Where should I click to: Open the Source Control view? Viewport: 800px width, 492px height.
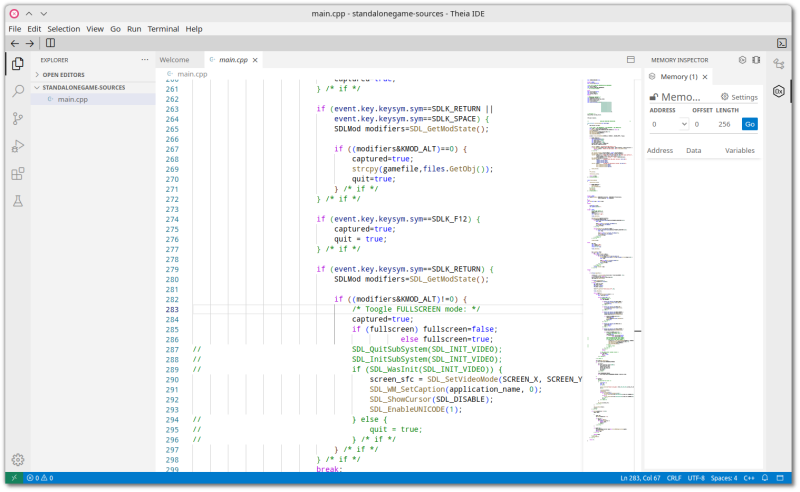coord(18,118)
